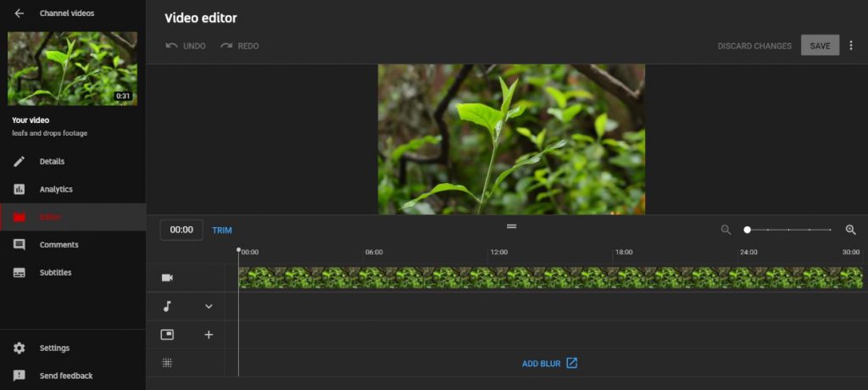Click the UNDO text button
This screenshot has height=390, width=868.
(x=194, y=46)
